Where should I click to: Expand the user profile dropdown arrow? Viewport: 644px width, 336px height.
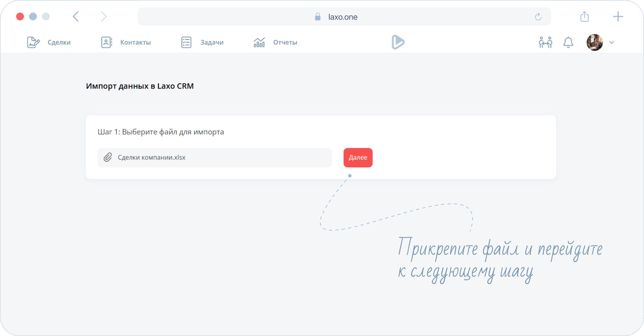[611, 42]
